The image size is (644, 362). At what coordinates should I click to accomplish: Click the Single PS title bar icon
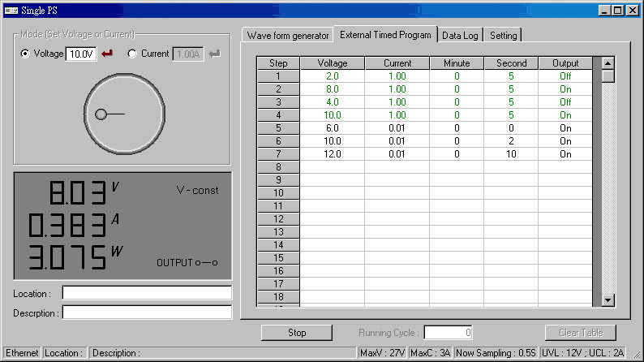point(11,11)
